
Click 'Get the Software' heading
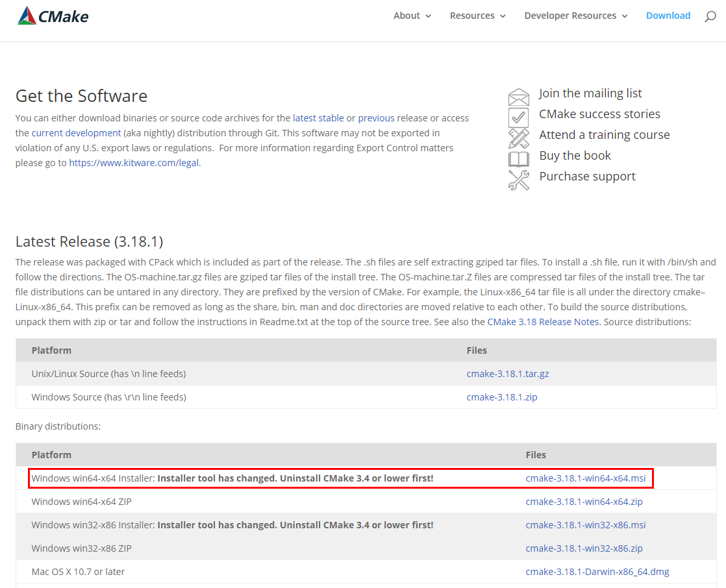(x=81, y=96)
